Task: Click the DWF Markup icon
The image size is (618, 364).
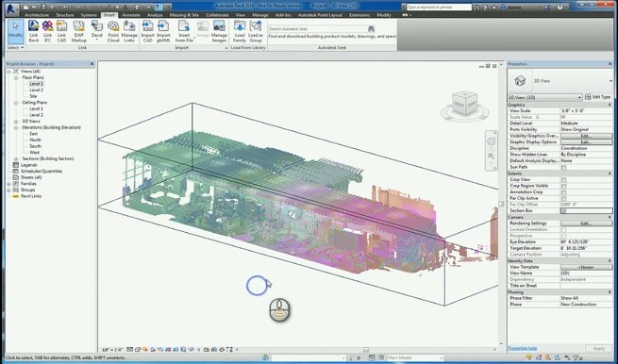Action: [x=79, y=31]
